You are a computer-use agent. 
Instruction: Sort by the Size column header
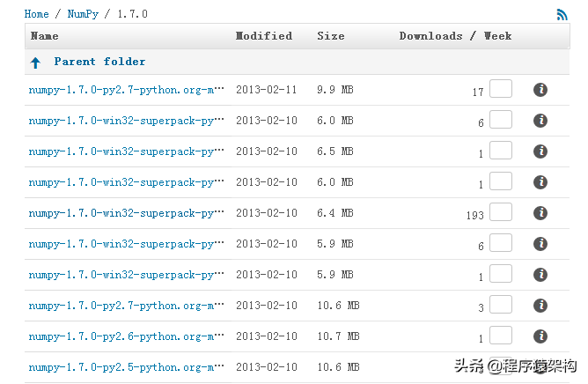tap(331, 36)
